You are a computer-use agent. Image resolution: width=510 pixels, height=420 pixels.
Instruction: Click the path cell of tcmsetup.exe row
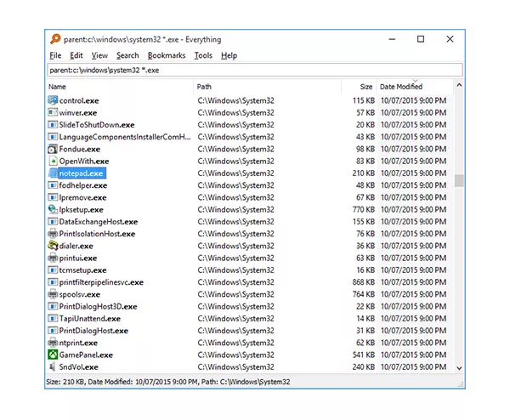(235, 270)
